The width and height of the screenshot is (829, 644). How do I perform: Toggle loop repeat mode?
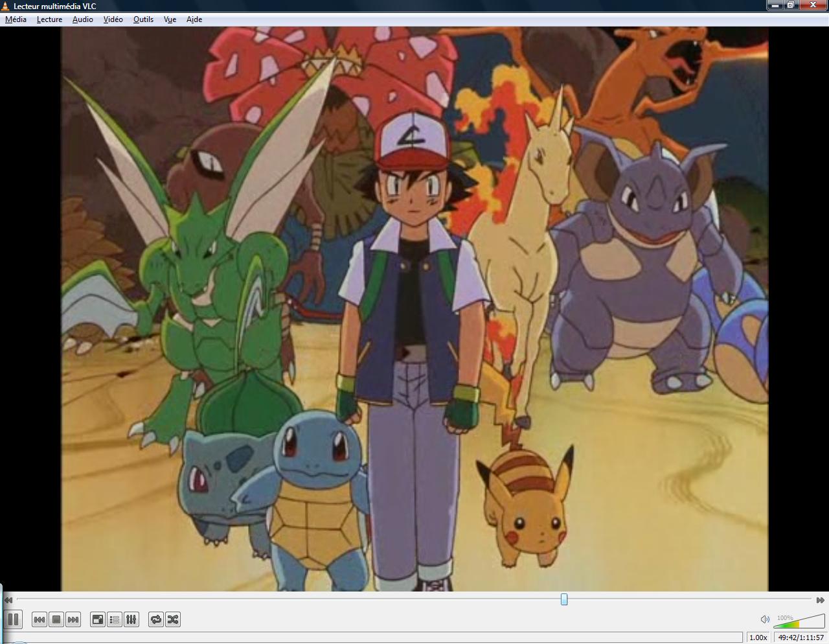156,619
